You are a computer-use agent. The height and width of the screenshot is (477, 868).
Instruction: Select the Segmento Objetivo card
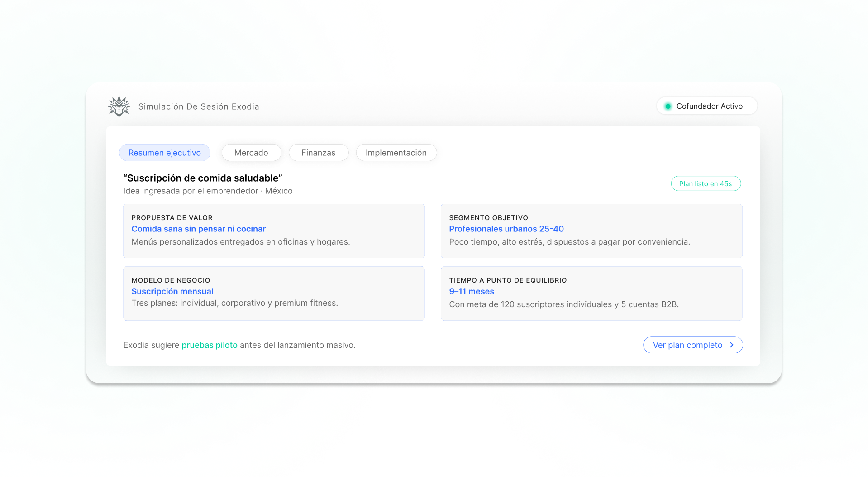[x=591, y=231]
